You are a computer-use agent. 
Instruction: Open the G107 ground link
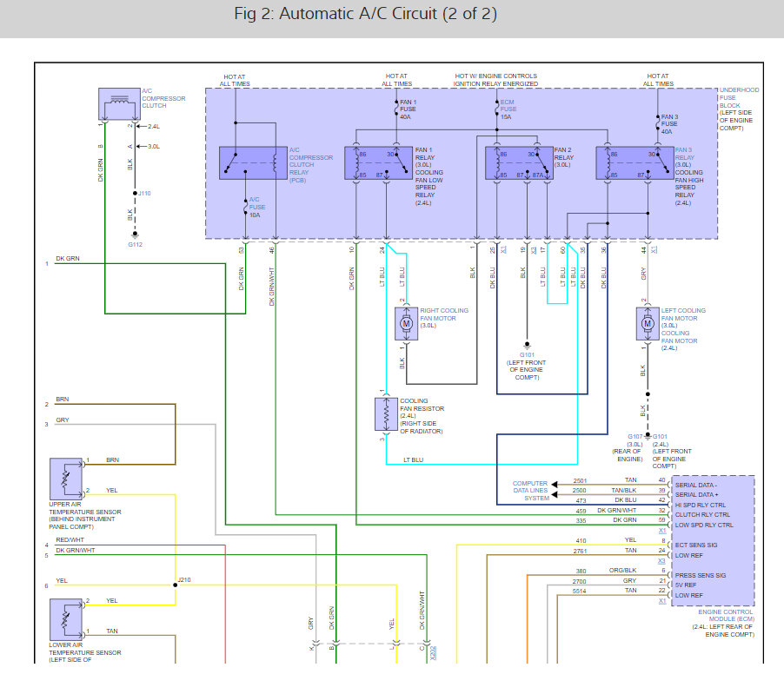coord(635,436)
